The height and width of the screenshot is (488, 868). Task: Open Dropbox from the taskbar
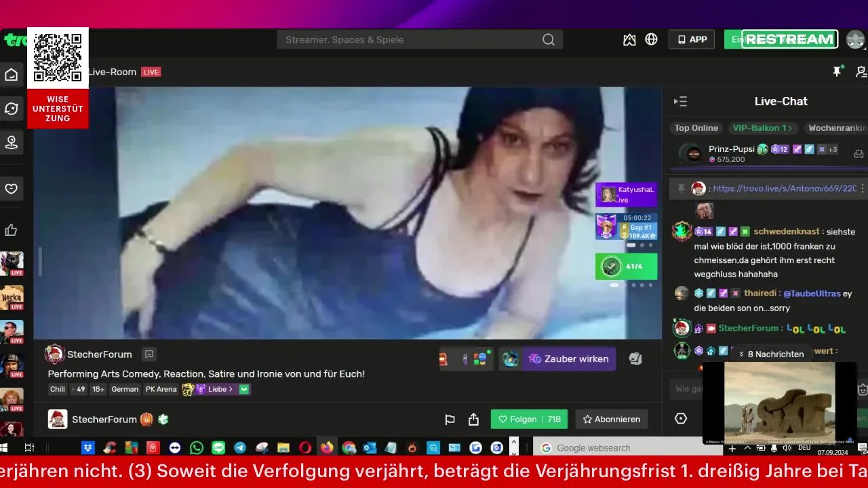[x=88, y=448]
